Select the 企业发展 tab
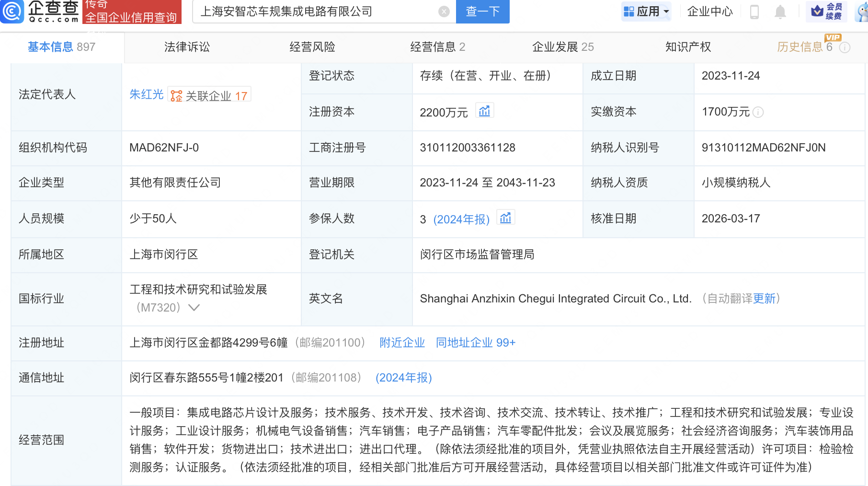Image resolution: width=868 pixels, height=486 pixels. tap(562, 47)
